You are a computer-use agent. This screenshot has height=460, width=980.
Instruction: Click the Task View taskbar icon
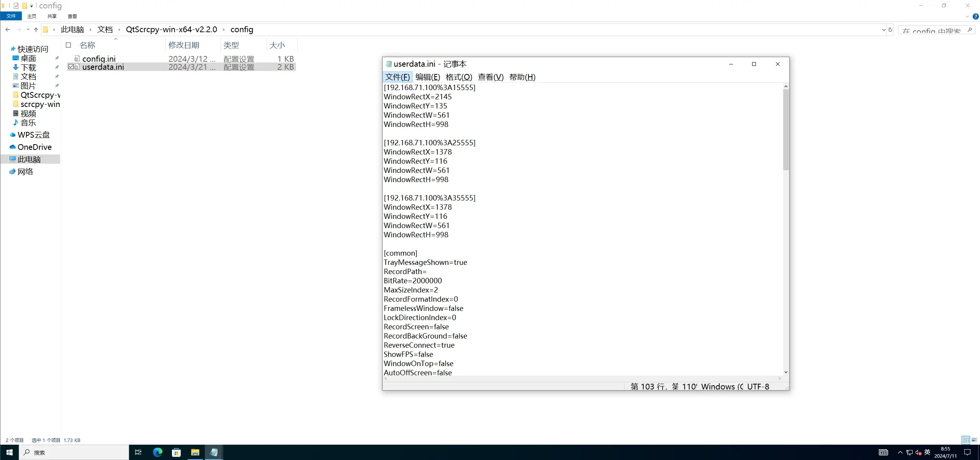(x=138, y=452)
